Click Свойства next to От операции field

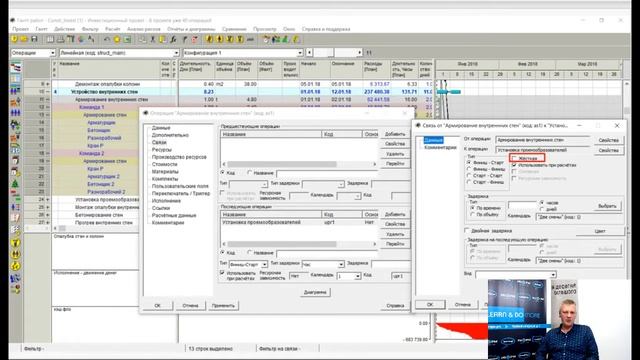click(608, 140)
